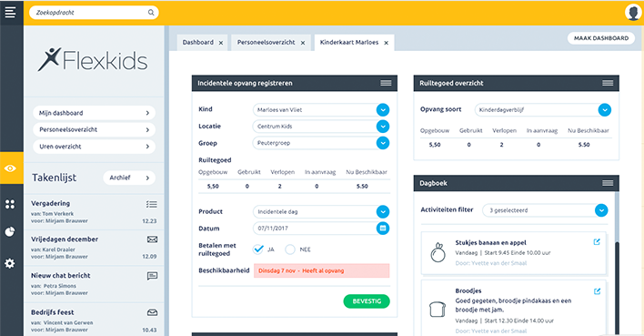The width and height of the screenshot is (644, 336).
Task: Click the Bedrijfs feest open-mail icon
Action: (x=152, y=312)
